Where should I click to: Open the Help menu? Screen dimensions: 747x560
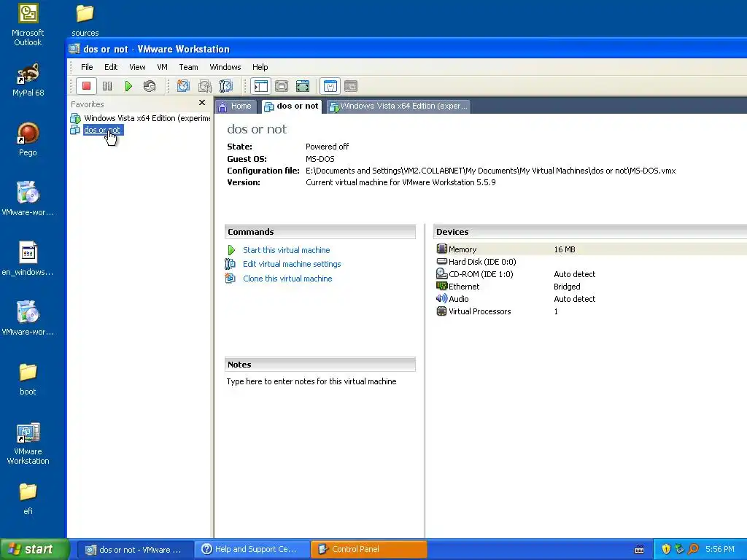pos(260,67)
